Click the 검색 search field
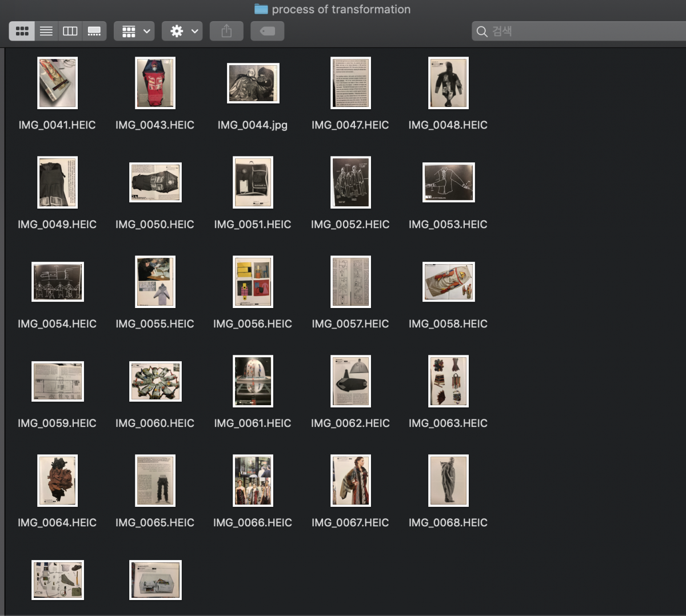Image resolution: width=686 pixels, height=616 pixels. (x=579, y=31)
